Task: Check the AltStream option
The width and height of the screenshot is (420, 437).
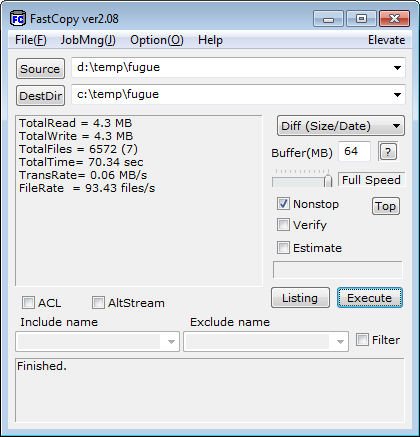Action: [x=98, y=303]
